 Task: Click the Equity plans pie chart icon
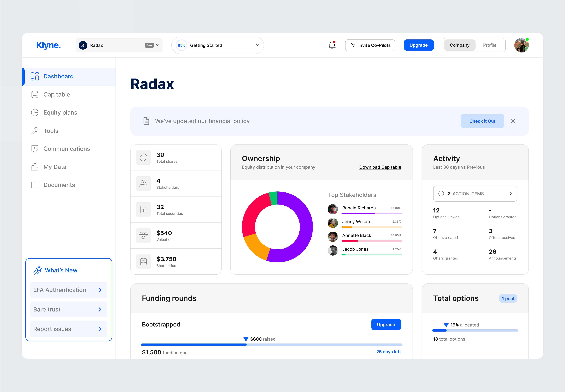pos(35,112)
